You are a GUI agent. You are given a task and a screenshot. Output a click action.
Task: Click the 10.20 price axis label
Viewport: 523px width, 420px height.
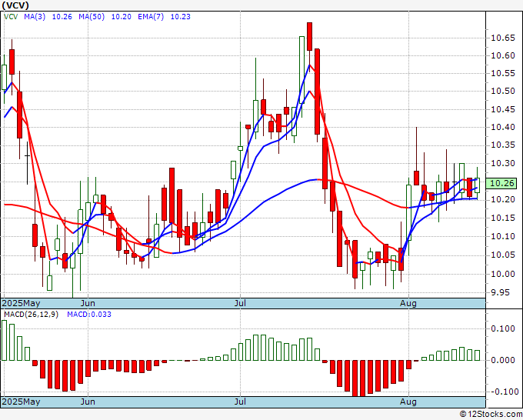503,199
